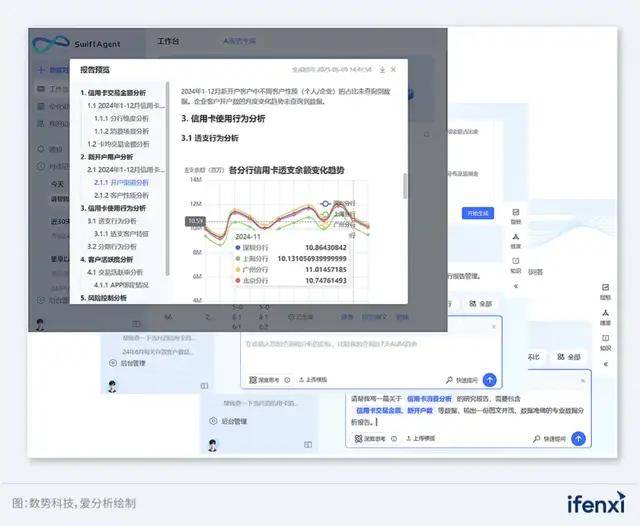This screenshot has height=526, width=640.
Task: Click the blue 新开户数 tag in the prompt
Action: (x=420, y=410)
